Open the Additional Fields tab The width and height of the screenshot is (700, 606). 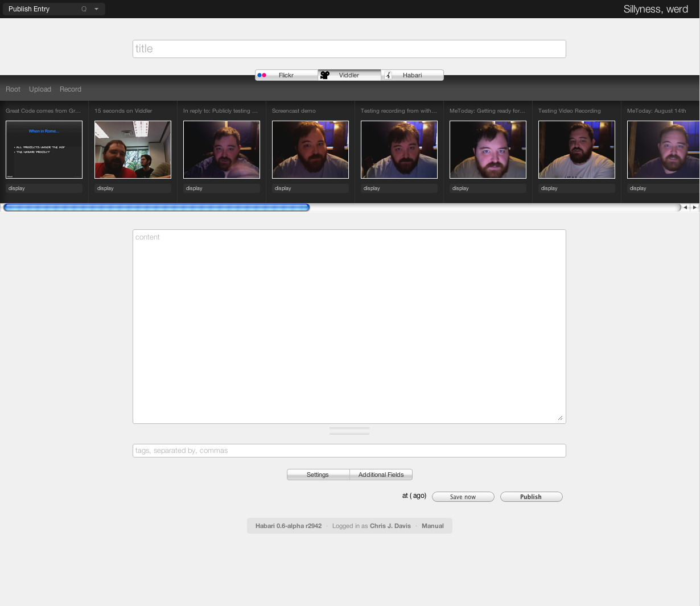[381, 475]
